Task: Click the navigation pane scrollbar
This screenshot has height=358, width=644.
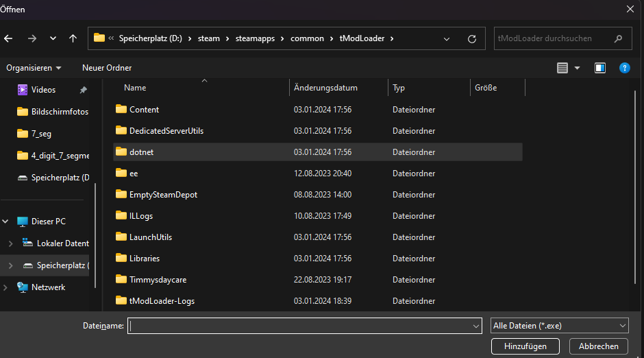Action: (95, 235)
